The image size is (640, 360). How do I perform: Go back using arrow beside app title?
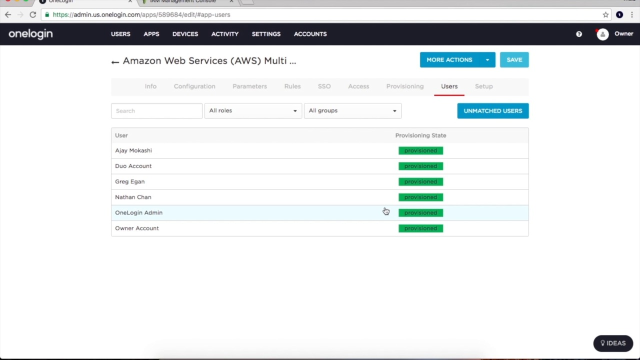coord(115,62)
